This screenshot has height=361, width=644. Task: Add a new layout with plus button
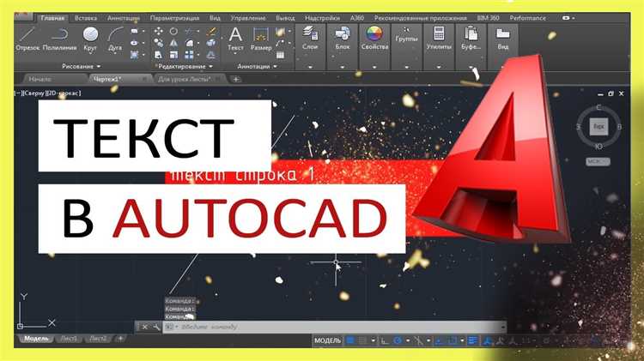pos(120,339)
